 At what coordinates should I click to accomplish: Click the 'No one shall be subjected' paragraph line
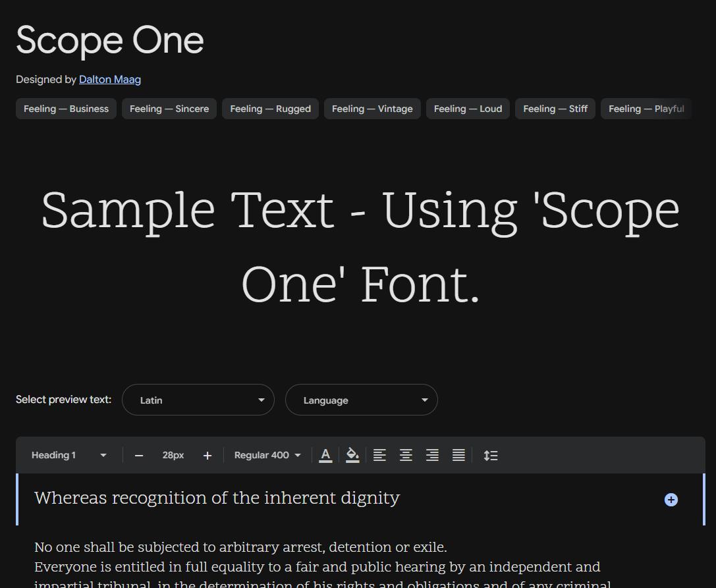click(x=240, y=547)
